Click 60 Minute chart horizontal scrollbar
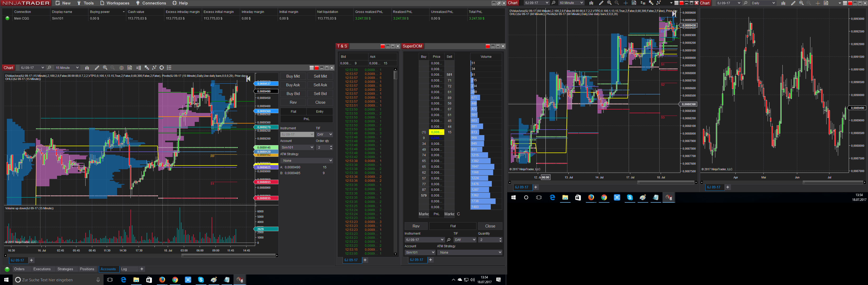Screen dimensions: 868x285 coord(666,182)
